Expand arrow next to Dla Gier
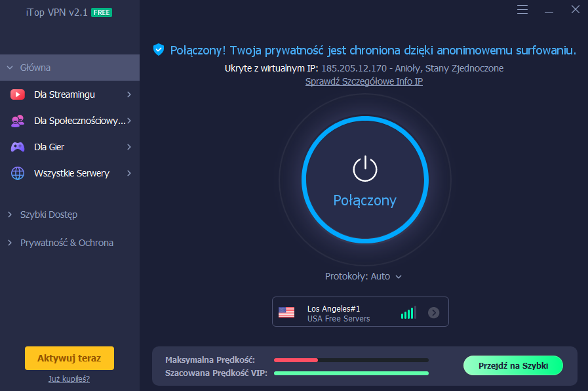This screenshot has height=391, width=588. [x=129, y=147]
